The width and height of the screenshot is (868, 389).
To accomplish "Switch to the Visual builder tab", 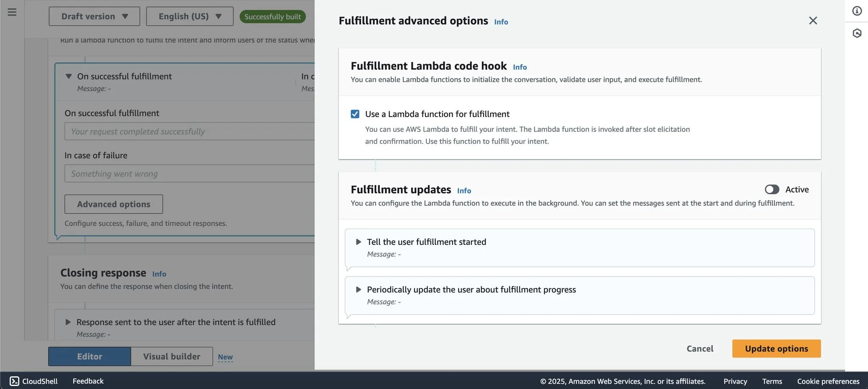I will (172, 356).
